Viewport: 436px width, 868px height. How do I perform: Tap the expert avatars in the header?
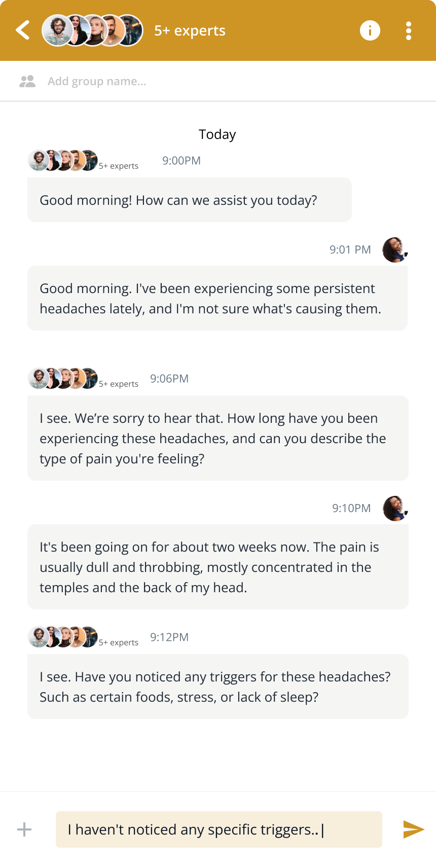coord(92,30)
